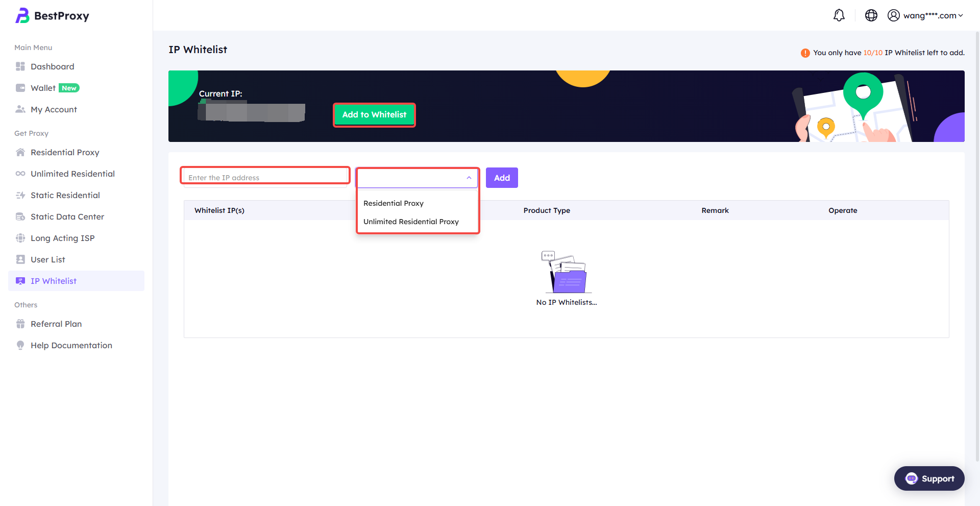Click the User List icon

pyautogui.click(x=20, y=259)
